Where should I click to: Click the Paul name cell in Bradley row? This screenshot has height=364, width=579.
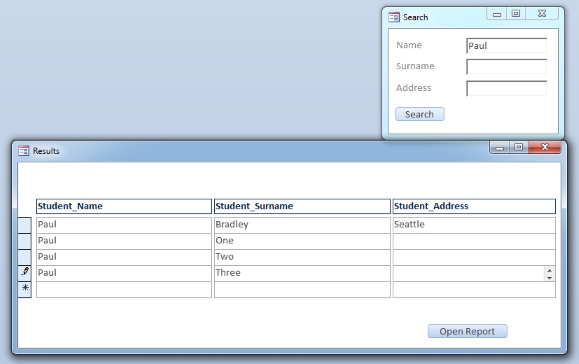[x=124, y=225]
